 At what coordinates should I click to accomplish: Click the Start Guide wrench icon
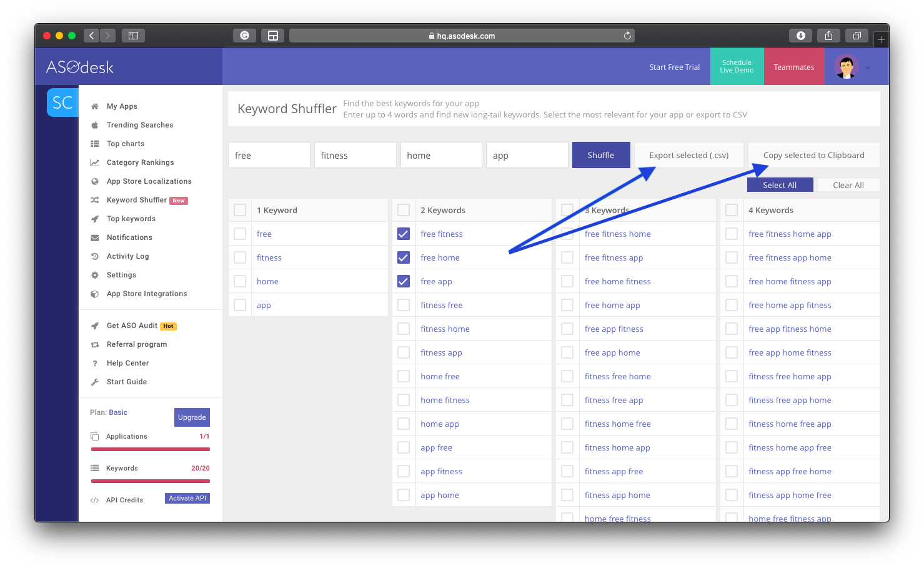point(95,382)
